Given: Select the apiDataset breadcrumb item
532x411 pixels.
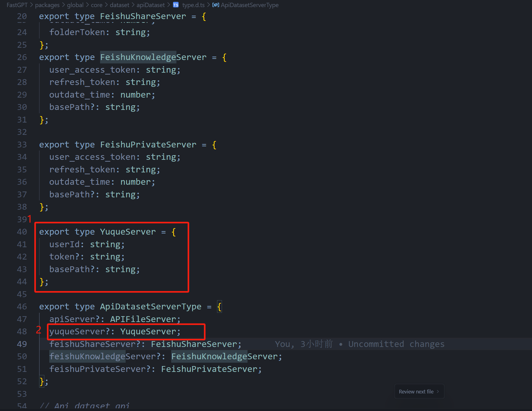Looking at the screenshot, I should (151, 5).
